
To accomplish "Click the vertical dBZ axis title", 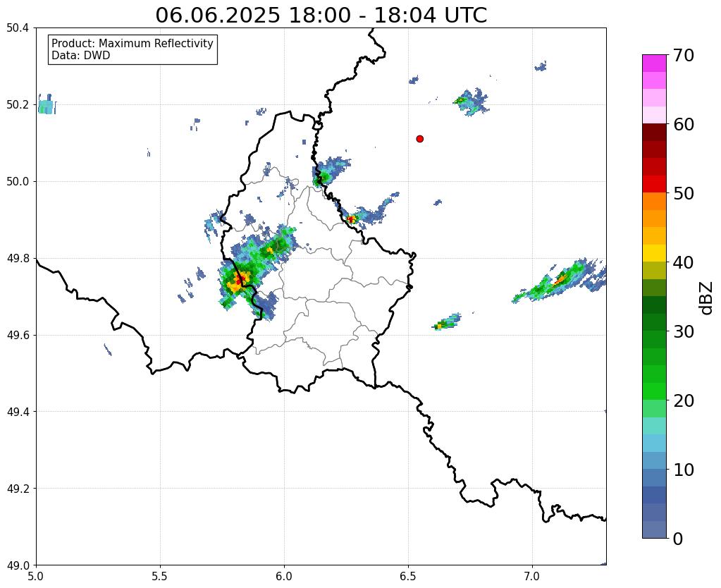I will 707,298.
